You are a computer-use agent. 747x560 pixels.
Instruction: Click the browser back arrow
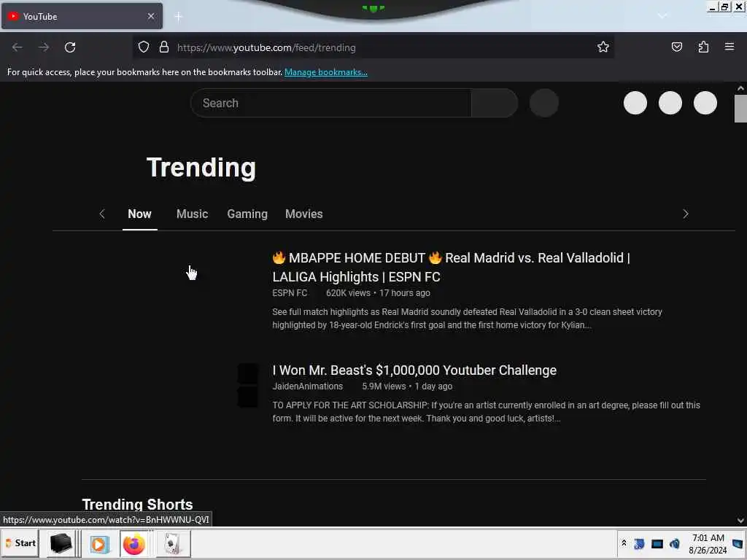(18, 47)
